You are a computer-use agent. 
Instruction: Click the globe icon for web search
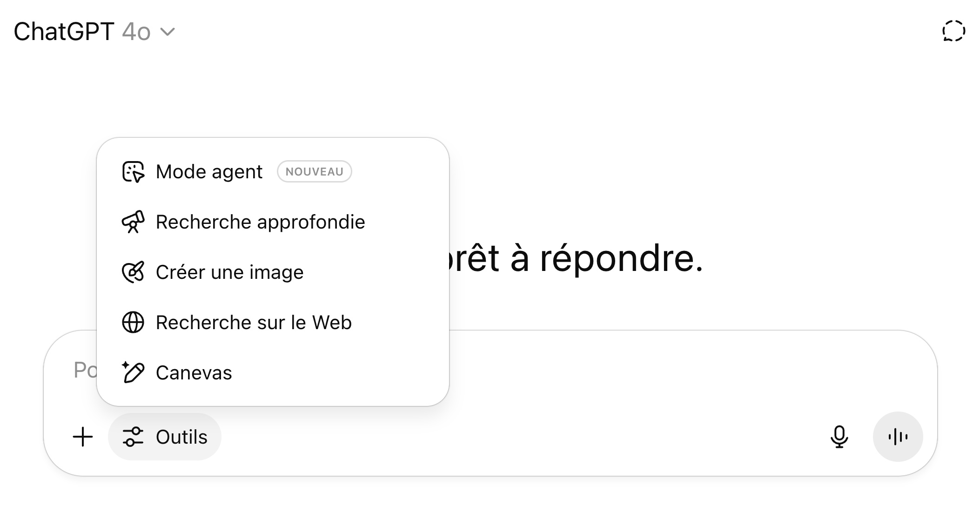point(133,323)
